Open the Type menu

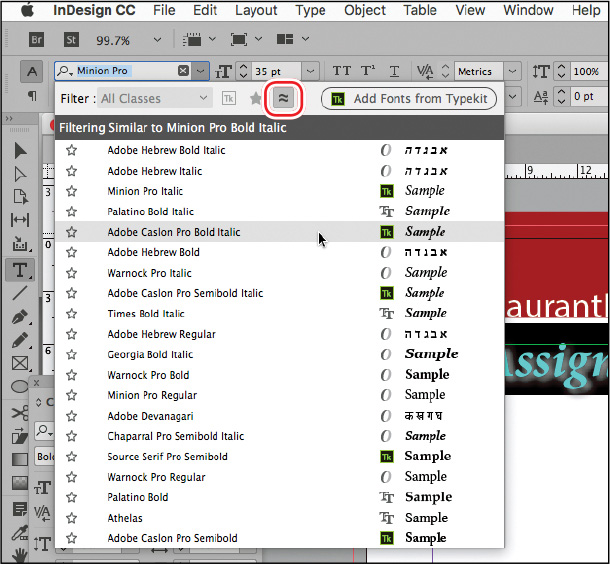(310, 11)
